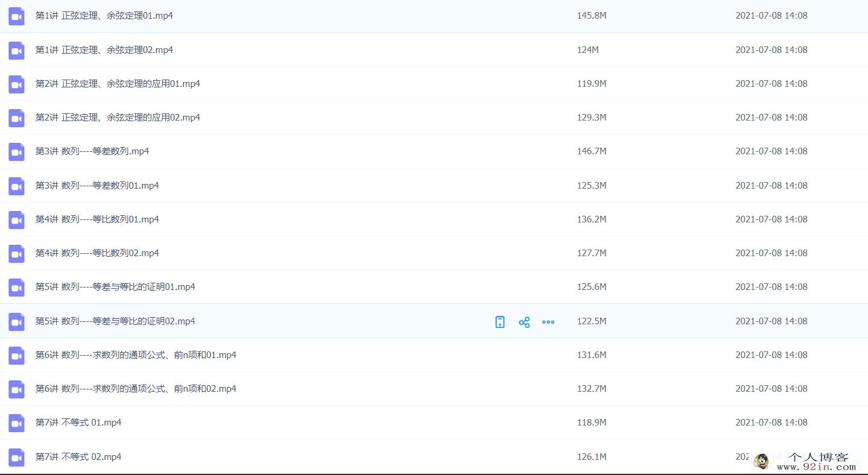The image size is (868, 475).
Task: Click video icon for 第3讲 数列----等差数列01.mp4
Action: coord(16,186)
